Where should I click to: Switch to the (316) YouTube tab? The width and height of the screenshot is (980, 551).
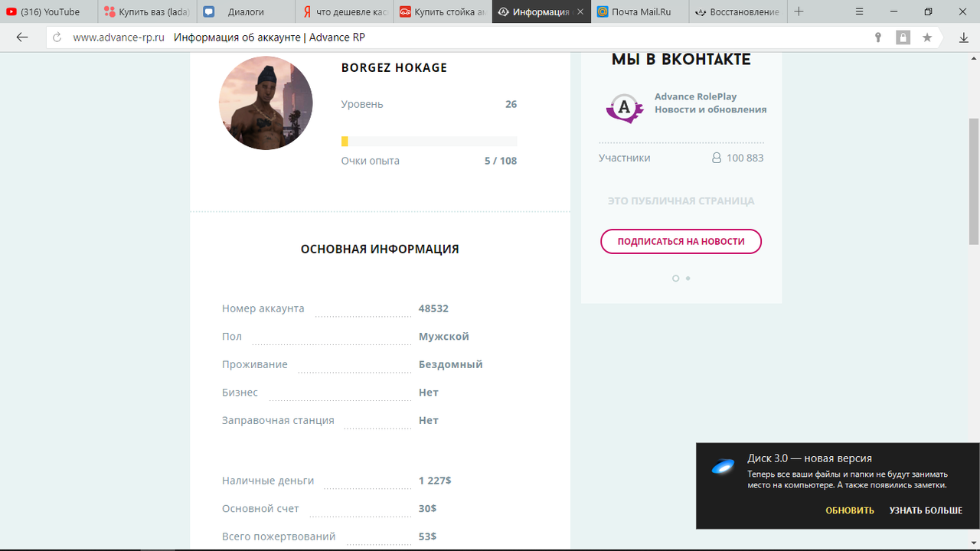click(x=49, y=11)
